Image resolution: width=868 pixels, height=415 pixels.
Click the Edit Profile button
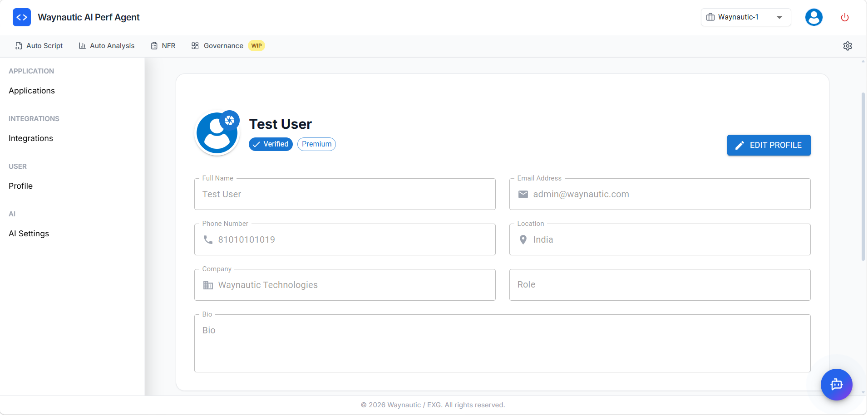point(769,145)
